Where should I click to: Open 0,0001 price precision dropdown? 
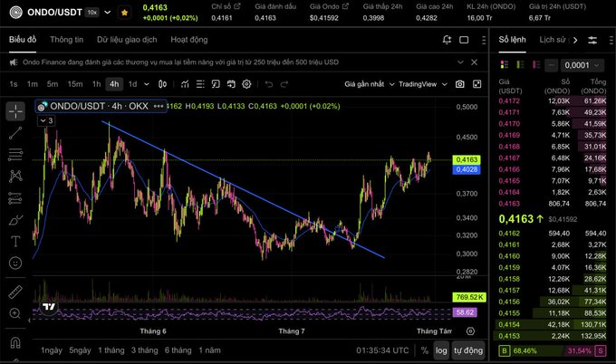(582, 65)
